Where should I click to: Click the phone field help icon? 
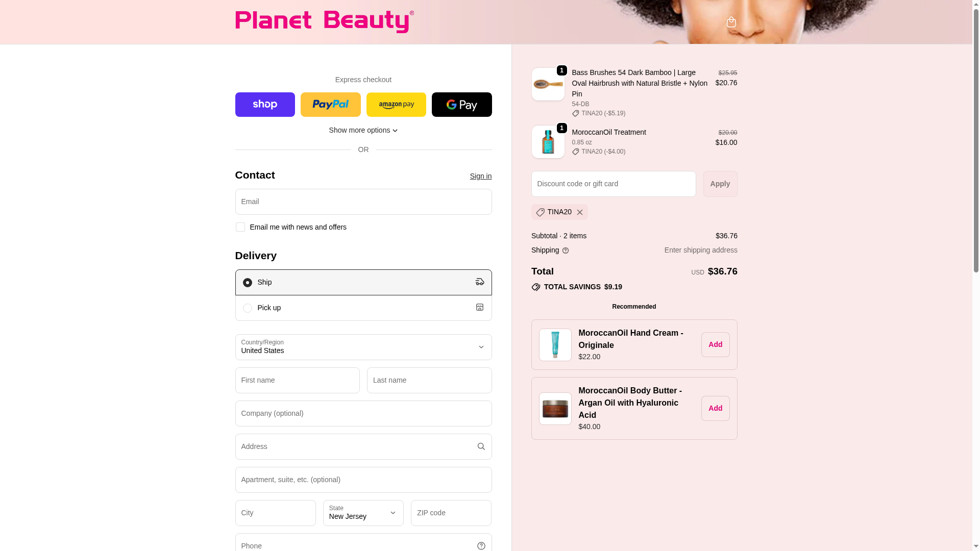pos(481,546)
